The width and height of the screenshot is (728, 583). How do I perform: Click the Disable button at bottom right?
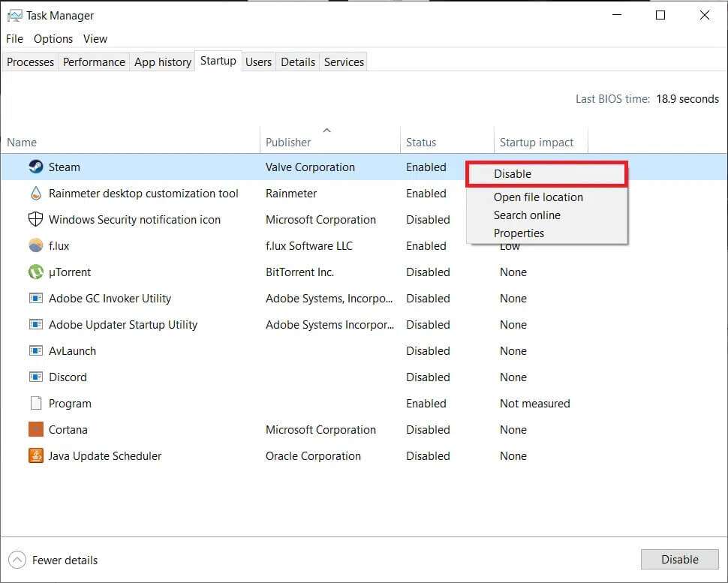(679, 559)
